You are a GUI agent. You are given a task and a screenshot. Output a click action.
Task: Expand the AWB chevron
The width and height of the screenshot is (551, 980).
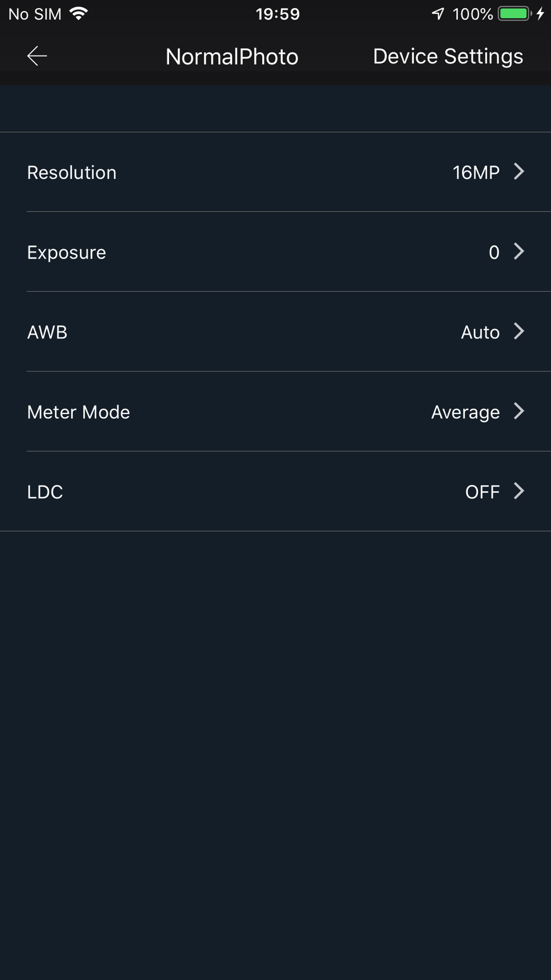click(x=519, y=331)
